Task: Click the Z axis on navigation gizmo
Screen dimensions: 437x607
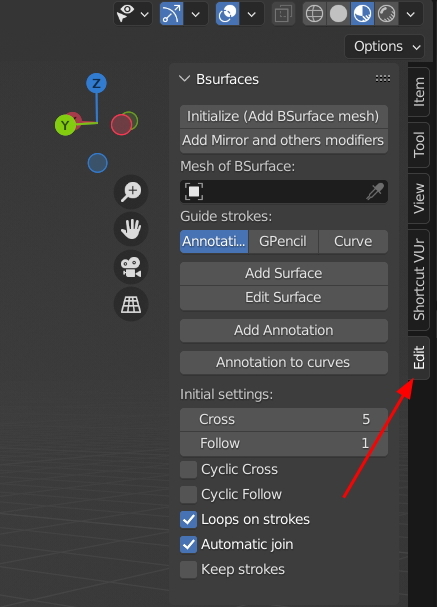Action: [x=96, y=83]
